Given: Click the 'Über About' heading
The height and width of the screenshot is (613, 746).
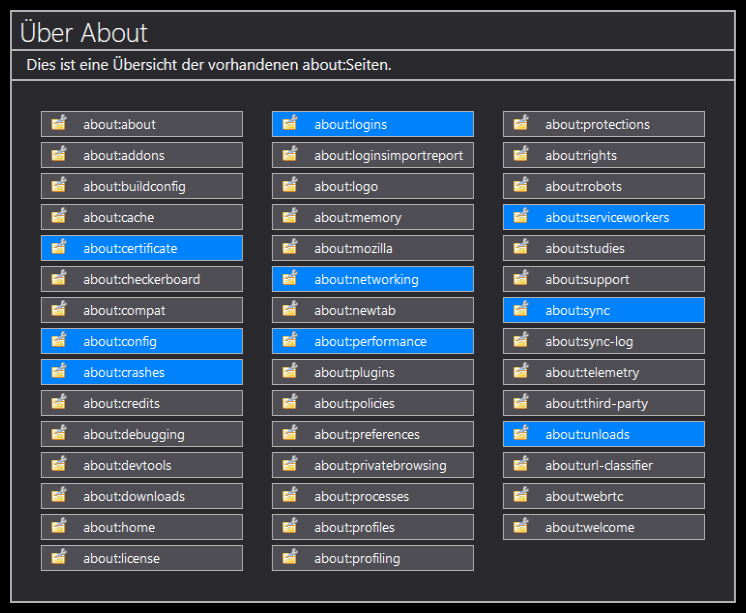Looking at the screenshot, I should pyautogui.click(x=84, y=32).
